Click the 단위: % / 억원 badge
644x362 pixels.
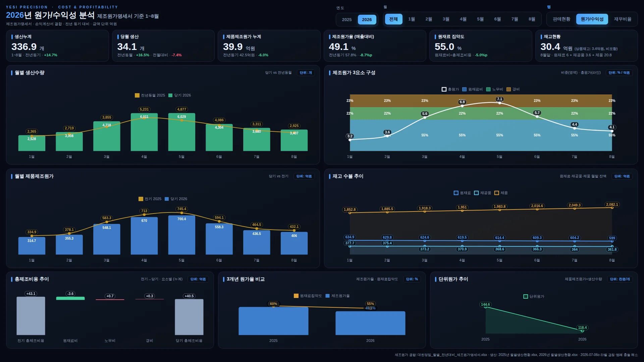tap(619, 73)
